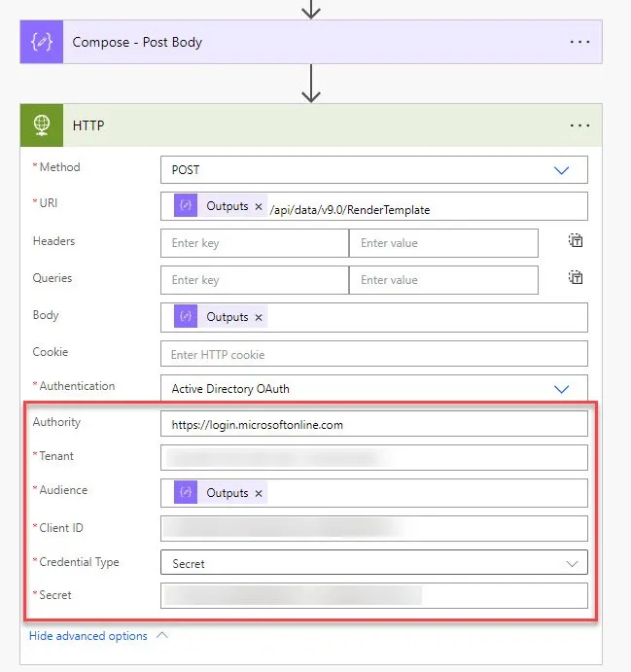Open the HTTP action ellipsis menu

[x=579, y=125]
